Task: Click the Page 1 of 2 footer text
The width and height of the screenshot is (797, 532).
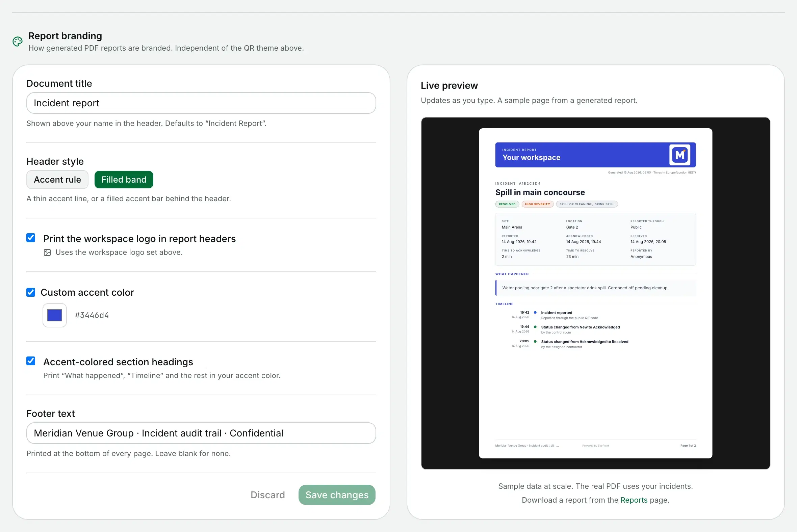Action: pyautogui.click(x=688, y=446)
